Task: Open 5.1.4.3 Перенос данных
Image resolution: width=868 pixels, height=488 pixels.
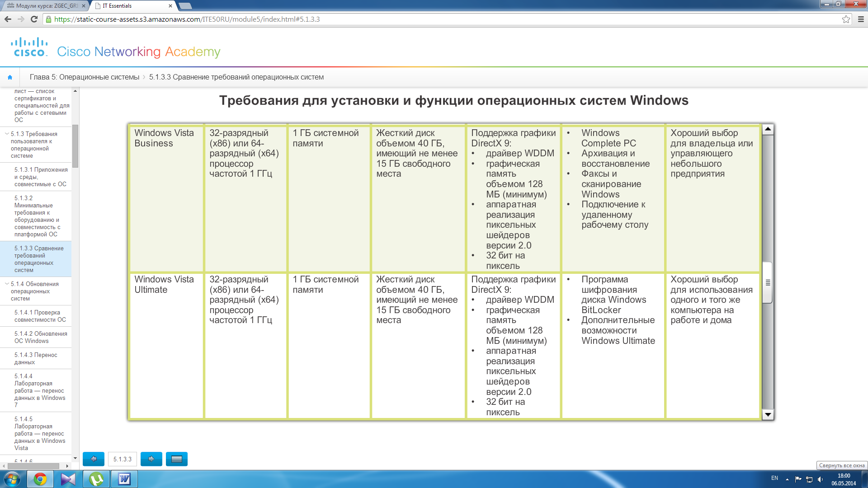Action: [x=36, y=358]
